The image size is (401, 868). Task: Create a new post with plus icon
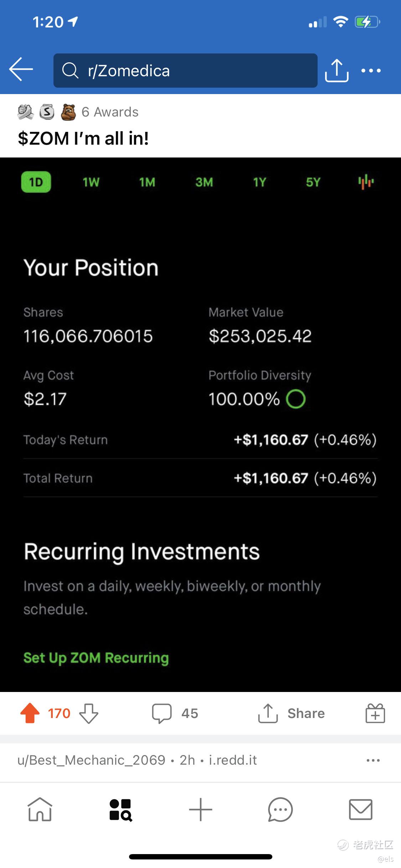click(201, 810)
